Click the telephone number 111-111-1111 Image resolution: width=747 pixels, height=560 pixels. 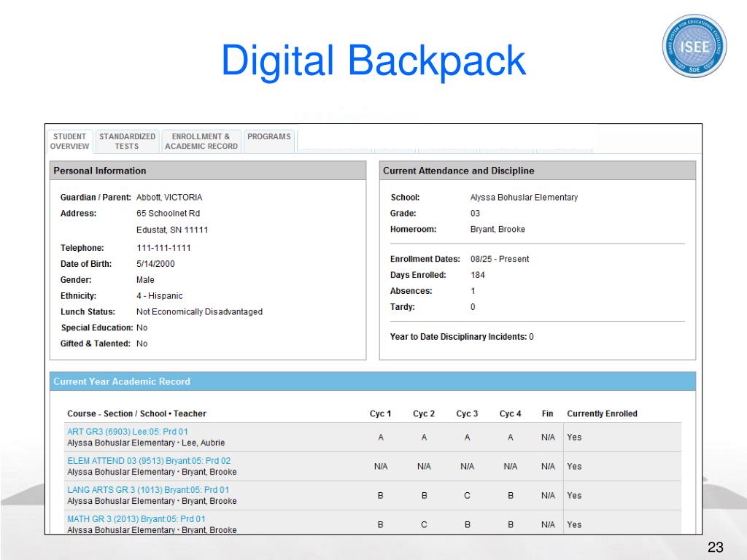point(163,248)
